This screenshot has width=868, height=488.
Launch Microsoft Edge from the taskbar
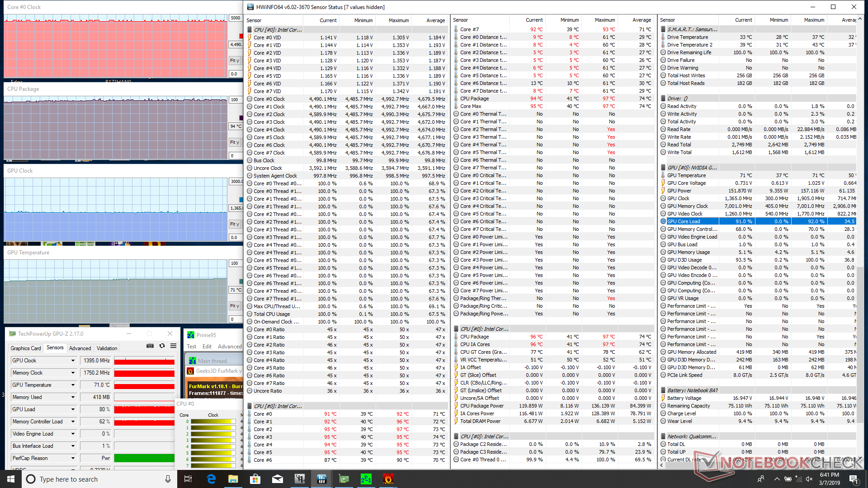pos(211,479)
